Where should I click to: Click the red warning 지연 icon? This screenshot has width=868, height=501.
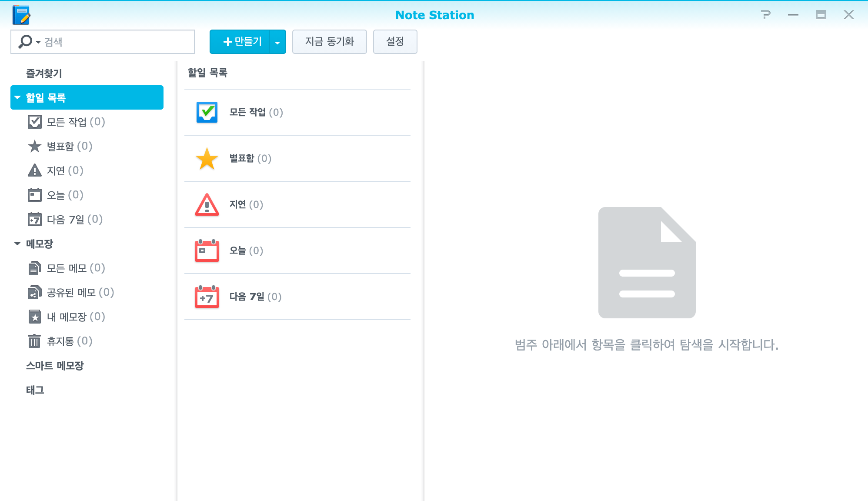[207, 204]
